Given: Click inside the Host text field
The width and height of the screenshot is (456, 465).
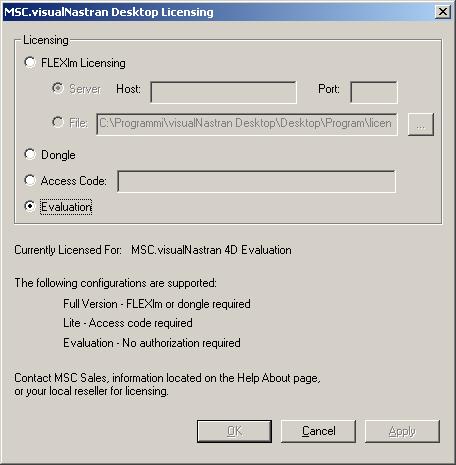Looking at the screenshot, I should pos(223,92).
